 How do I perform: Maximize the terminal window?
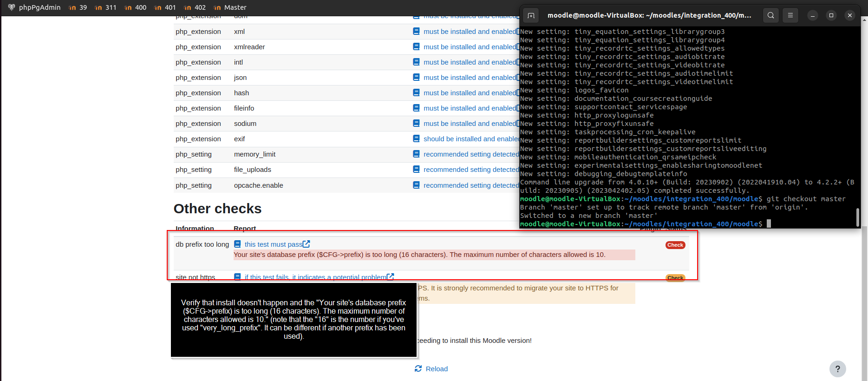click(831, 15)
